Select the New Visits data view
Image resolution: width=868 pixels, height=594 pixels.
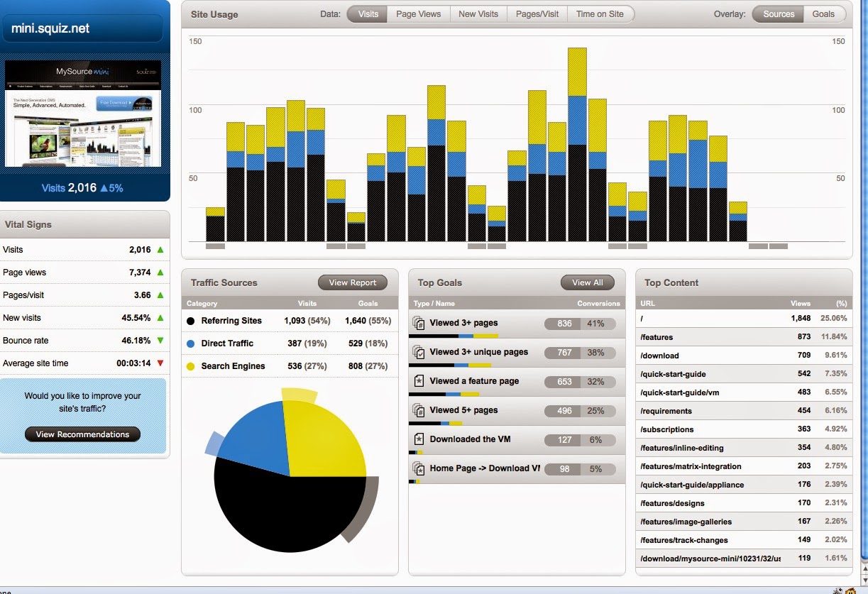tap(478, 13)
